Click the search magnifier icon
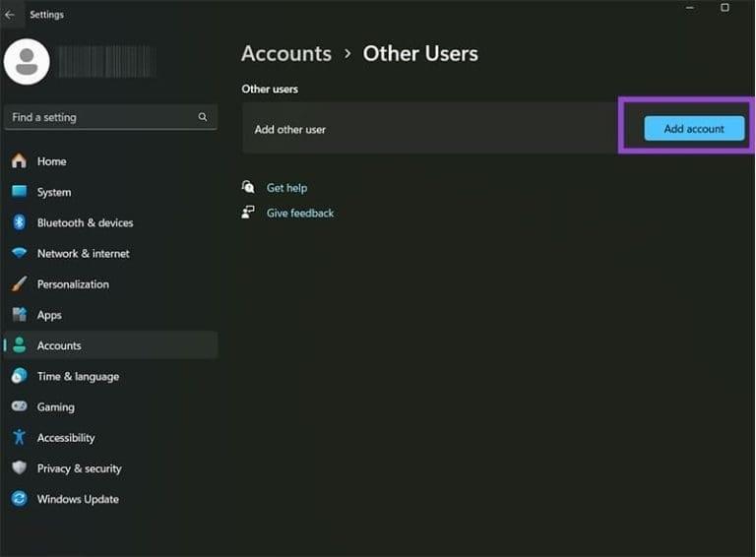 point(203,117)
